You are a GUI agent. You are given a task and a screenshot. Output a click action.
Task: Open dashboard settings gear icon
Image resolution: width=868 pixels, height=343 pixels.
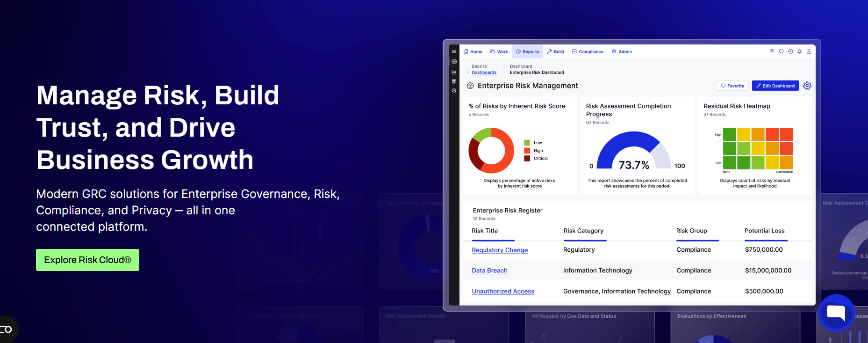(x=807, y=86)
